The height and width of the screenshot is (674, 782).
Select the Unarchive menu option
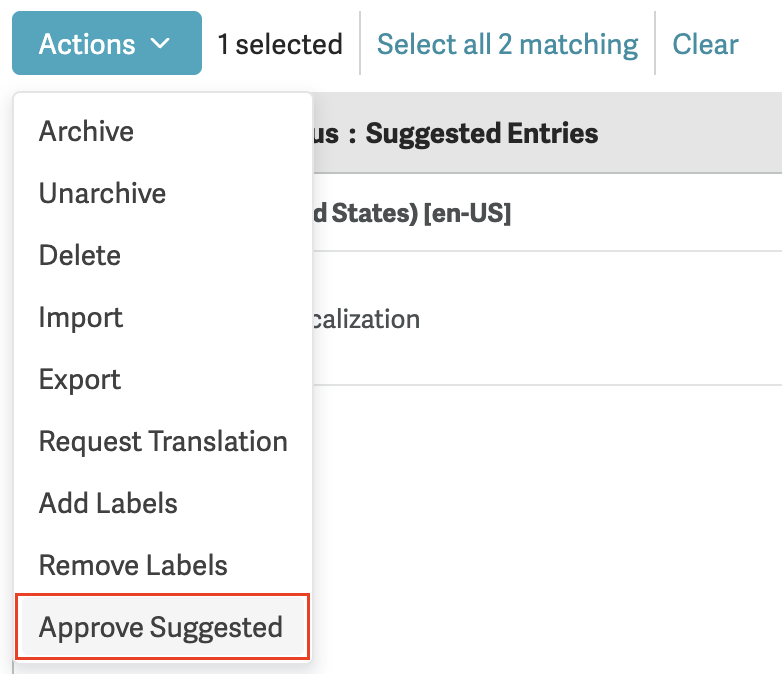tap(102, 193)
